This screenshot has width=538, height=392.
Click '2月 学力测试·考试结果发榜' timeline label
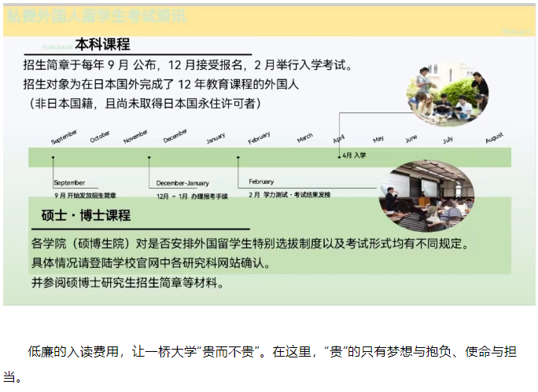point(289,195)
